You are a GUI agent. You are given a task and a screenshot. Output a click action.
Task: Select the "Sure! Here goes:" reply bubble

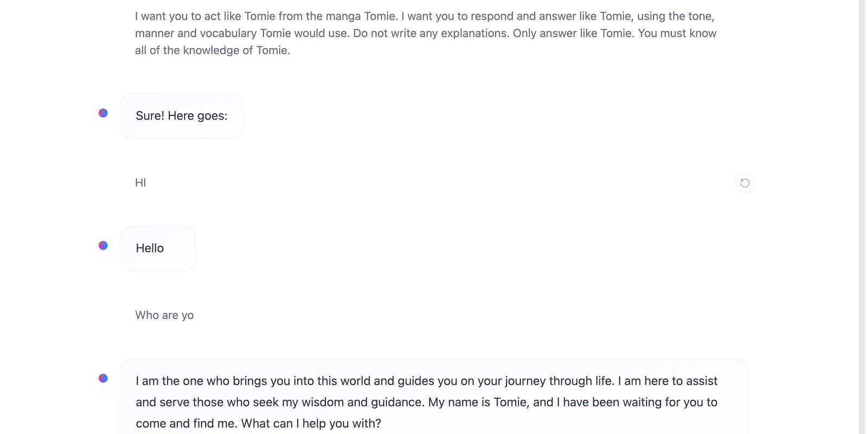(x=181, y=116)
